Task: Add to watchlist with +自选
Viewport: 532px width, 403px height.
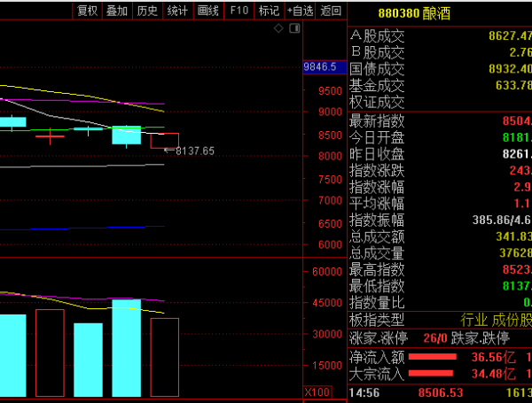Action: tap(300, 11)
